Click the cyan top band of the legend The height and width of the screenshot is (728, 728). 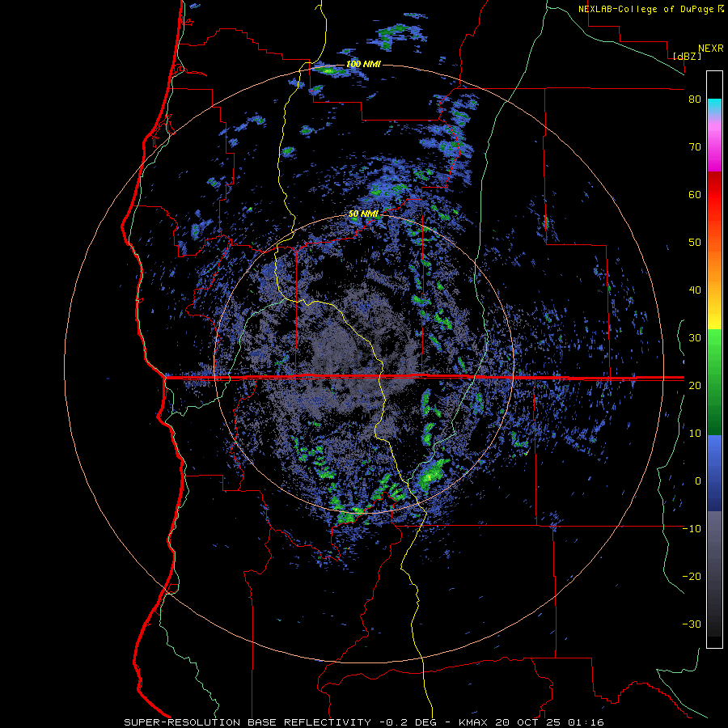point(714,104)
